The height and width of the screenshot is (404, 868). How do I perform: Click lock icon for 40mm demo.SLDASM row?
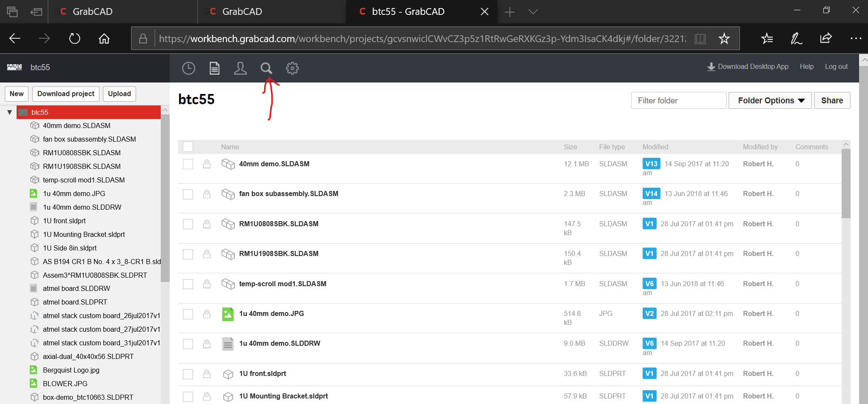pos(207,164)
